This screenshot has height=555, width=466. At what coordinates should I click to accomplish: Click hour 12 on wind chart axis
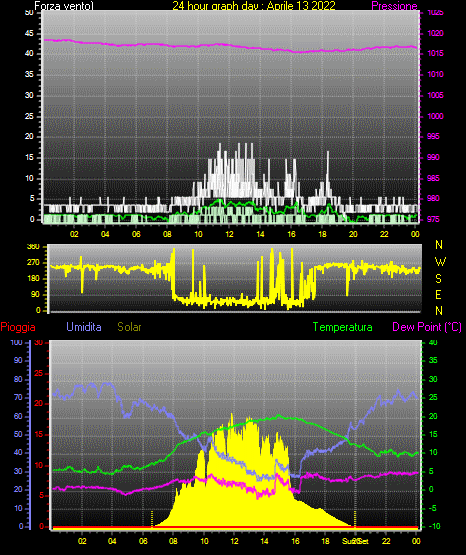229,234
